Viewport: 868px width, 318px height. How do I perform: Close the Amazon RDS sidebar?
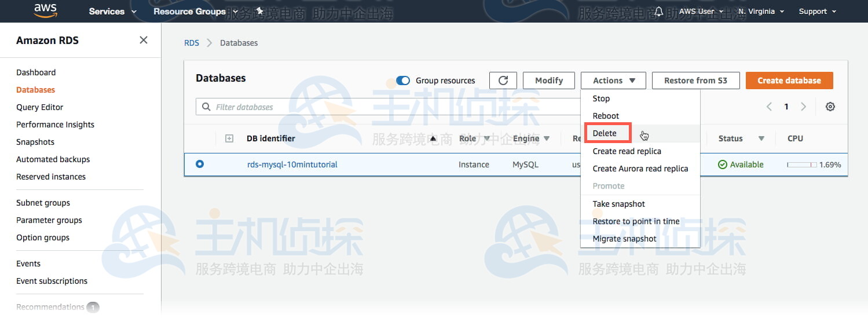(144, 40)
